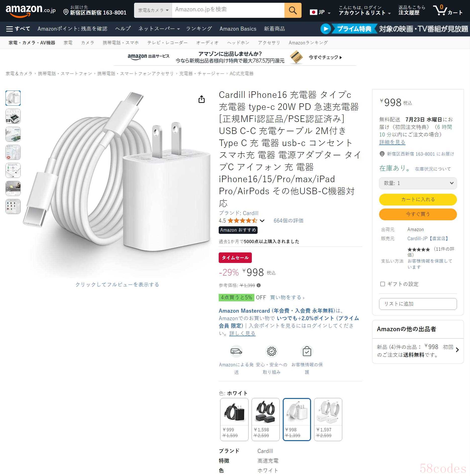Click the 今すぐ買う button
Viewport: 470px width, 476px height.
[x=418, y=214]
